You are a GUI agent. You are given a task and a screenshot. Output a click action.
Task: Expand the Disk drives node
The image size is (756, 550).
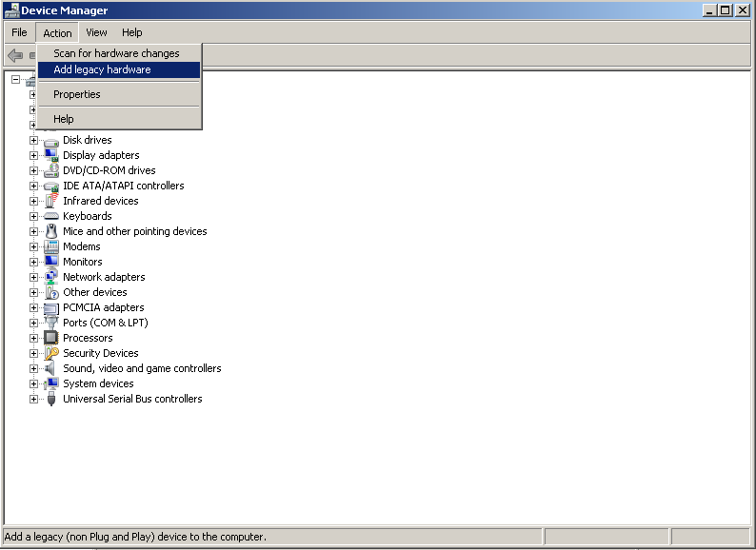point(33,140)
